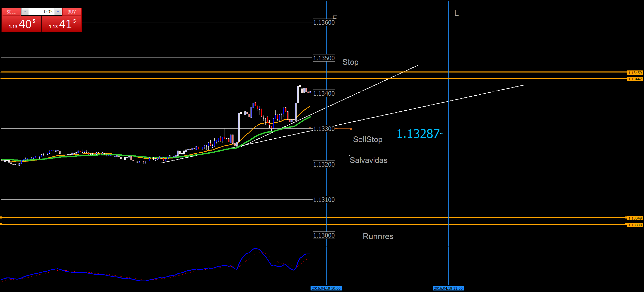Click the BUY one-click trading button
644x292 pixels.
(x=72, y=12)
